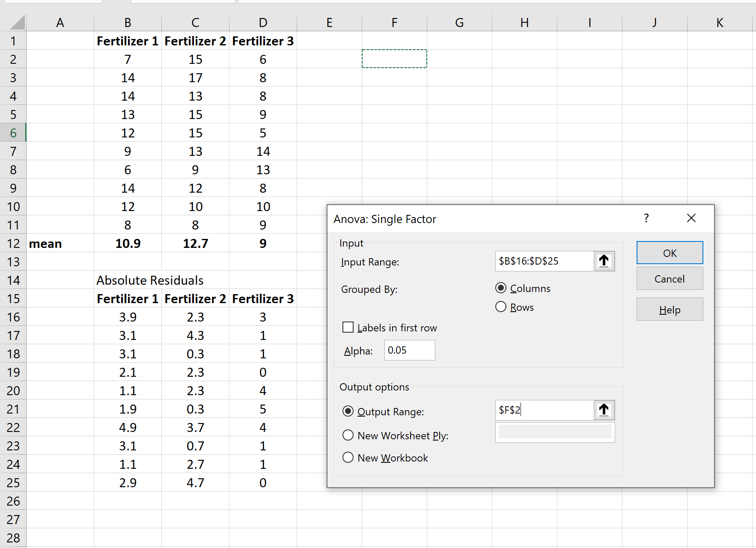
Task: Click cell C25 containing 4.7
Action: (x=195, y=482)
